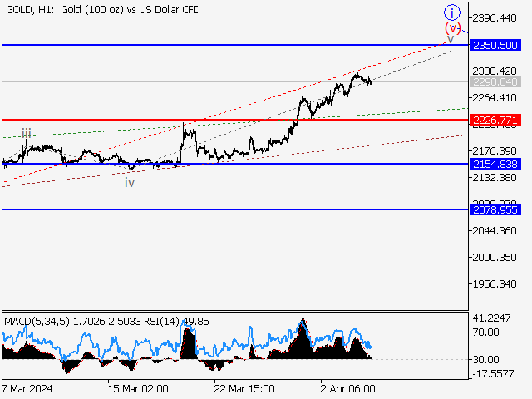Click the 2132.380 price axis value
Viewport: 532px width, 399px height.
495,177
